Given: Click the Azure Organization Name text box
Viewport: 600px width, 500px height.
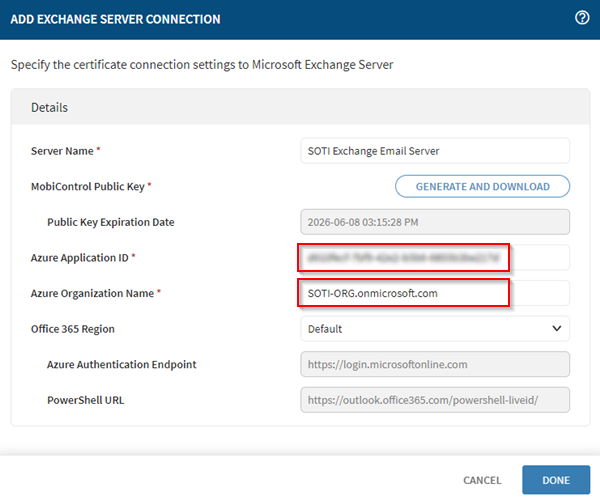Looking at the screenshot, I should [434, 293].
